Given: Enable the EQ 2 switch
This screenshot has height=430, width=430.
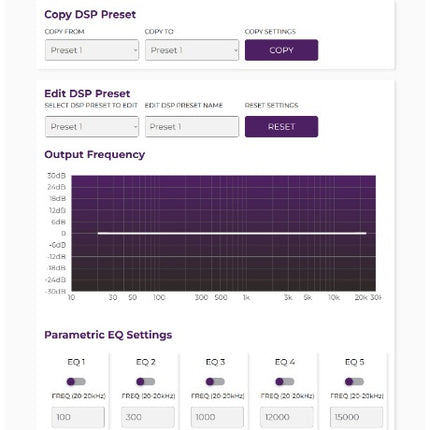Looking at the screenshot, I should tap(146, 381).
